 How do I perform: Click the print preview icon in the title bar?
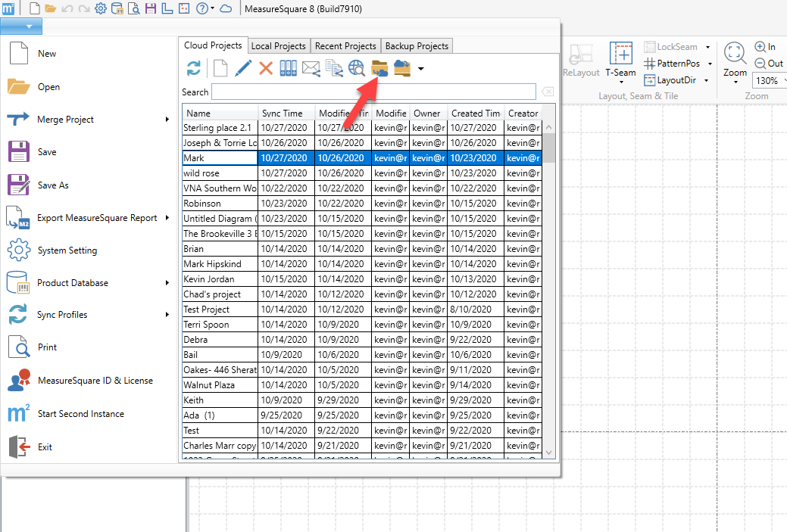[x=133, y=8]
